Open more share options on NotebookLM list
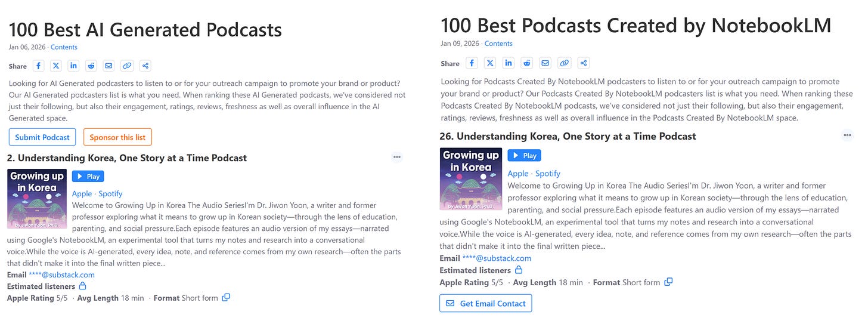868x324 pixels. pyautogui.click(x=584, y=63)
